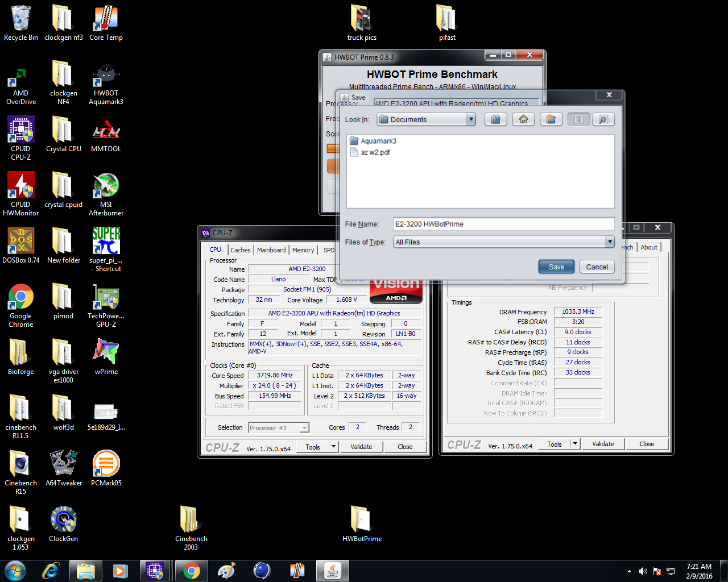Go to the Home folder in the Save dialog
The width and height of the screenshot is (728, 582).
[x=523, y=119]
